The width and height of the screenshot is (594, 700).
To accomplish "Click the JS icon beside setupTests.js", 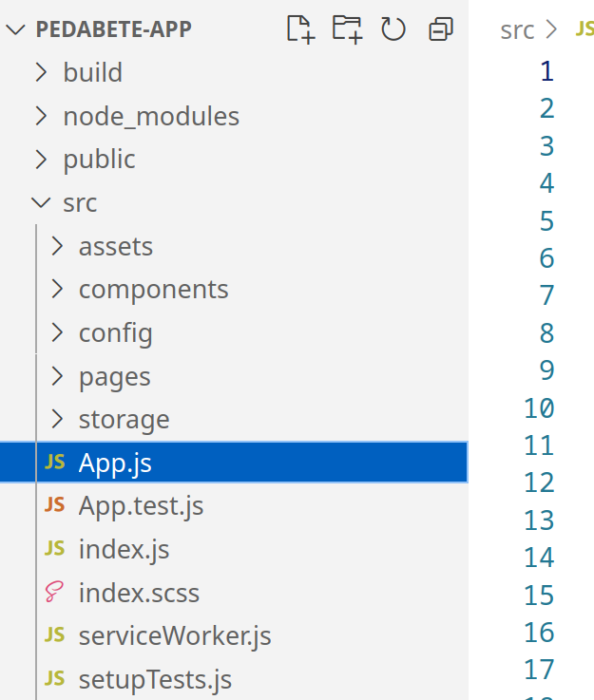I will (55, 678).
